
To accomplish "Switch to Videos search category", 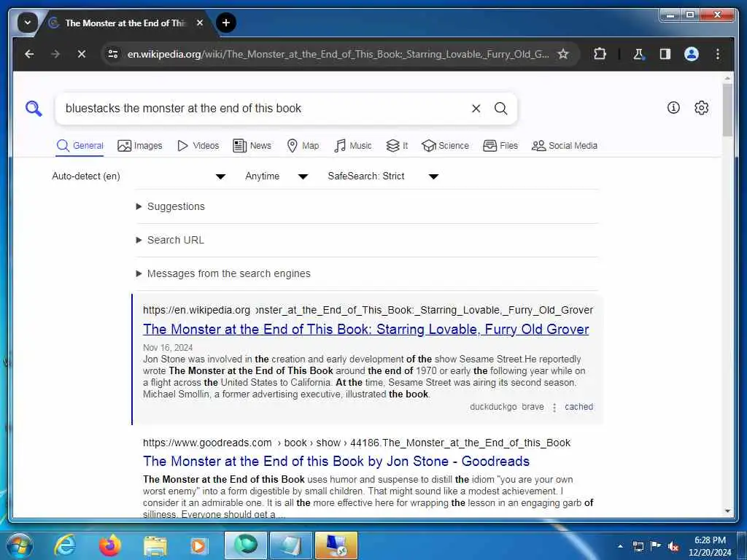I will pyautogui.click(x=198, y=146).
